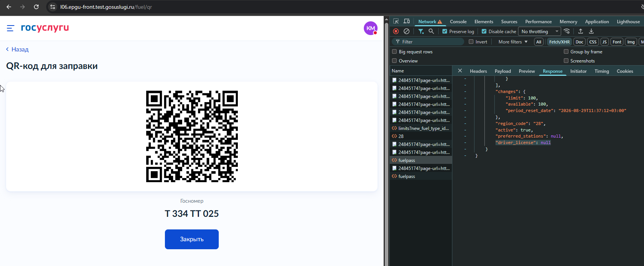Viewport: 644px width, 266px height.
Task: Click the Закрыть button
Action: (x=192, y=239)
